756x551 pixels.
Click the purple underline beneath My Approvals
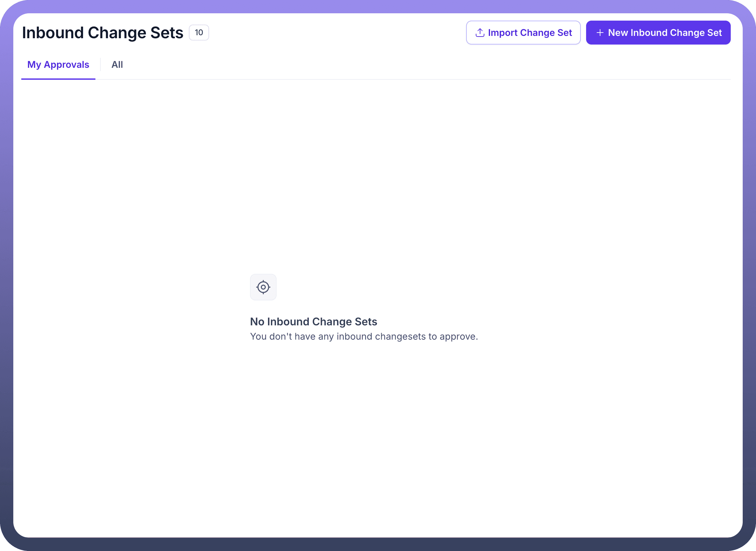tap(58, 79)
